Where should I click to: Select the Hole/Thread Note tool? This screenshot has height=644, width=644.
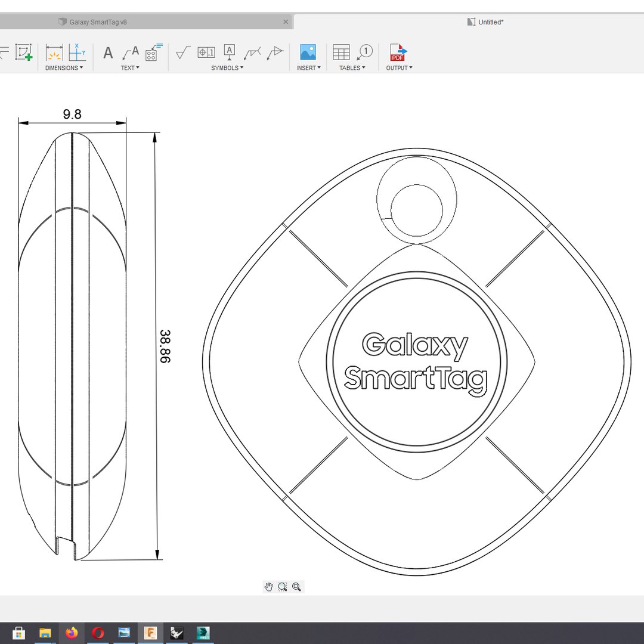pos(153,52)
